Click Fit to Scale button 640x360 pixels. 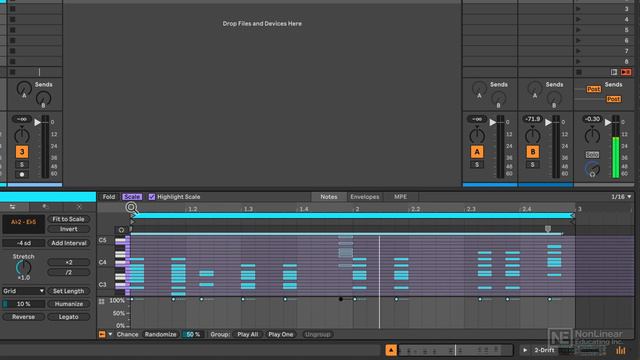[x=68, y=219]
